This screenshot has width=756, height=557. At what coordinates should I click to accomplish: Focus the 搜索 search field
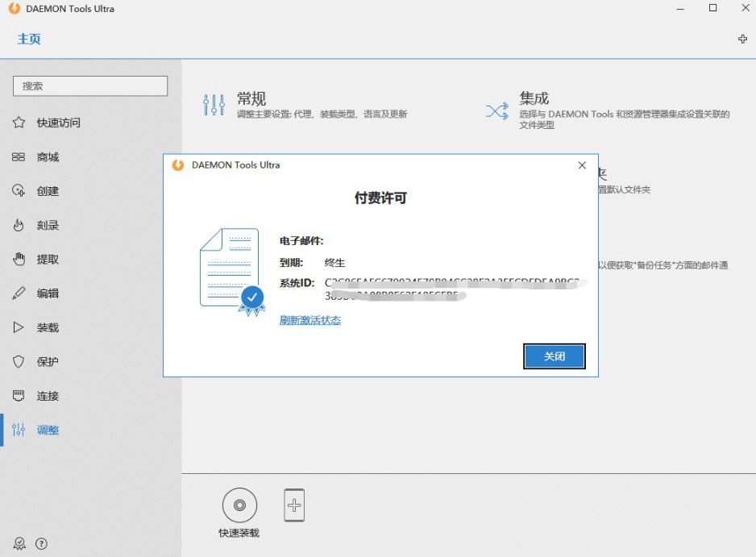(90, 85)
